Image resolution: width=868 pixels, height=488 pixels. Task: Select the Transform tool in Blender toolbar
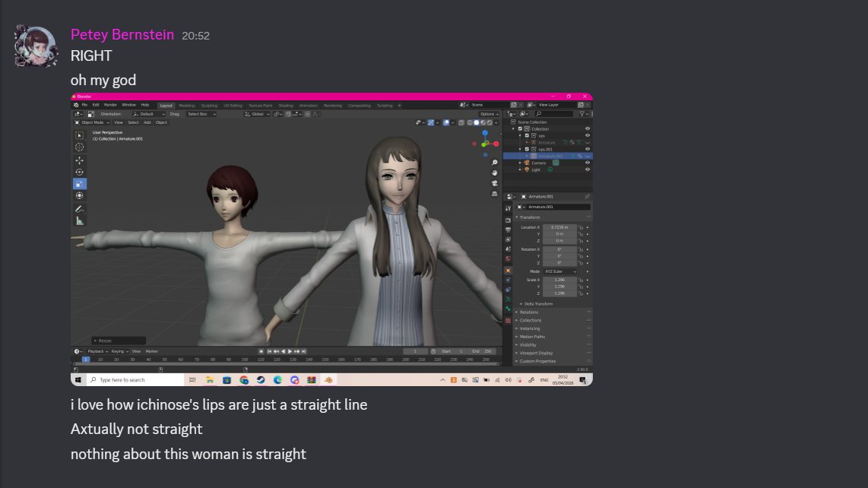[x=79, y=195]
